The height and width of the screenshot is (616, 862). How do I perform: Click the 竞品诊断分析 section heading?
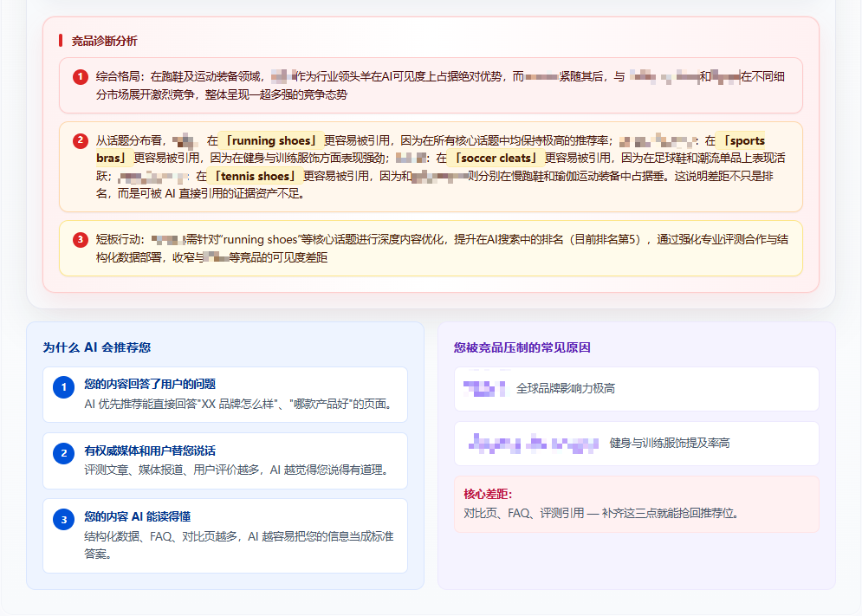click(x=105, y=41)
